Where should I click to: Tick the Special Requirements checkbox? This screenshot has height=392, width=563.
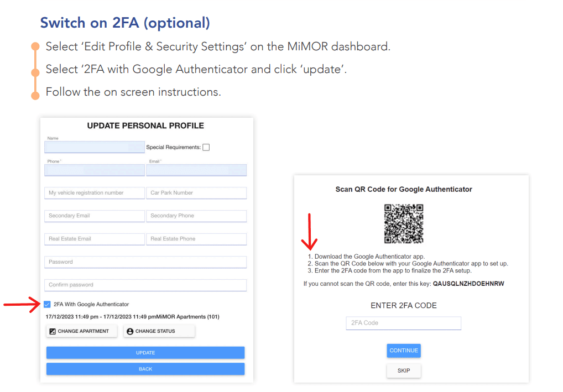(x=206, y=147)
